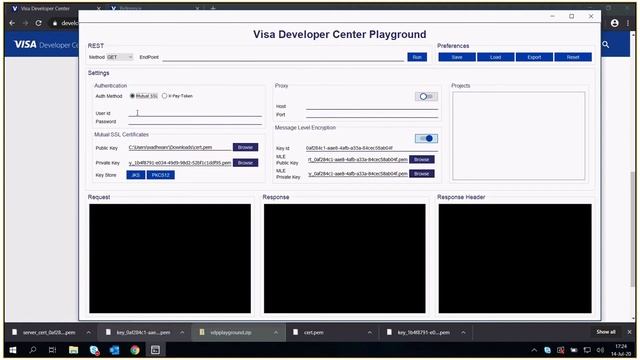The width and height of the screenshot is (640, 360).
Task: Browse for the Mutual SSL Public Key file
Action: coord(245,147)
